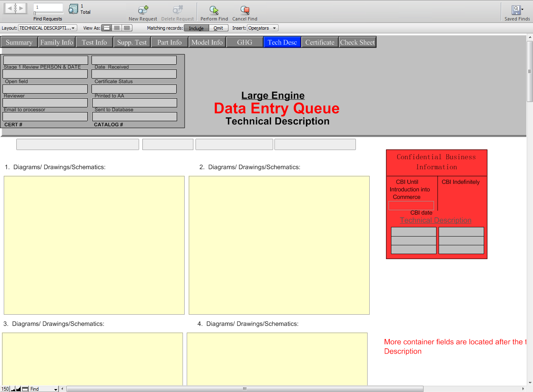Click the Reviewer field

[x=45, y=89]
